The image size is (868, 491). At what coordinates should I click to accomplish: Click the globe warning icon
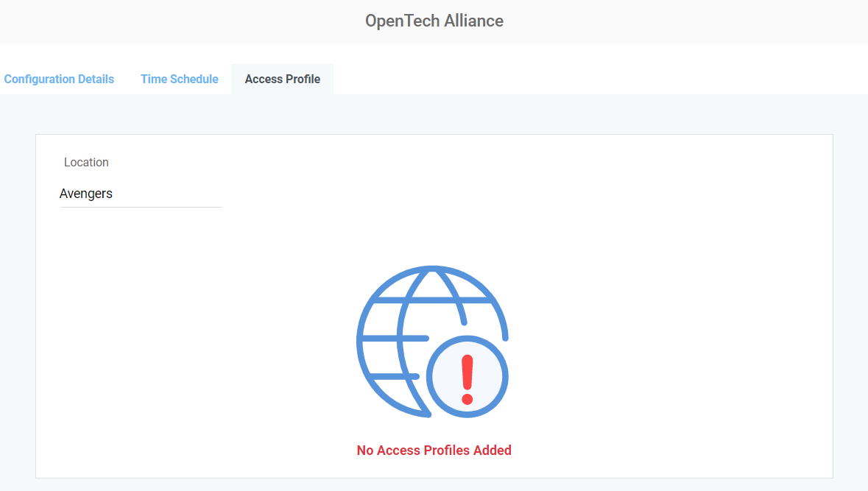(x=432, y=342)
